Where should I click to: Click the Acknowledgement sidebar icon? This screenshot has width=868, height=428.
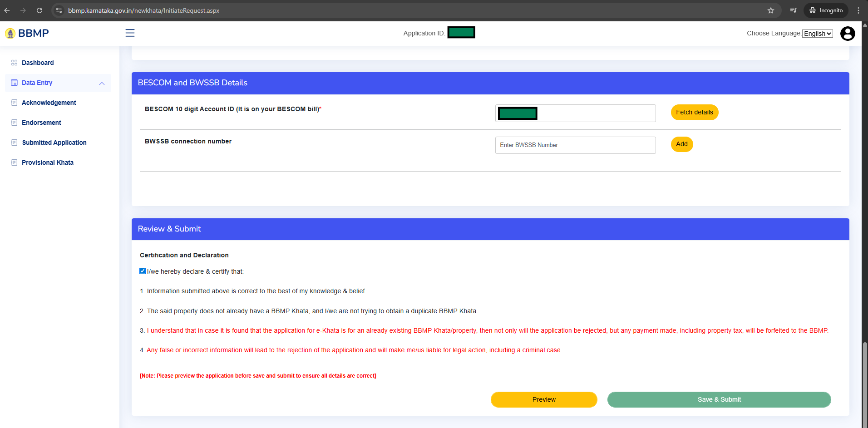[x=14, y=103]
